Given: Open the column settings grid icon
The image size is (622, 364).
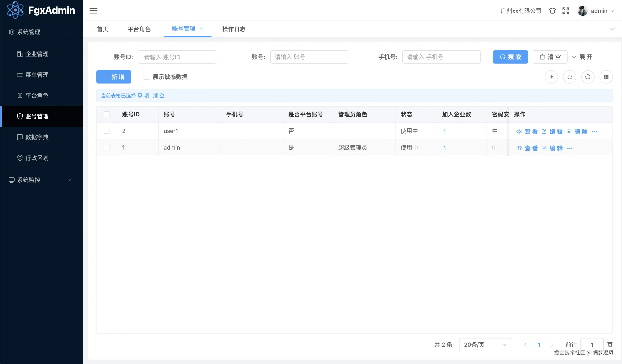Looking at the screenshot, I should point(606,77).
